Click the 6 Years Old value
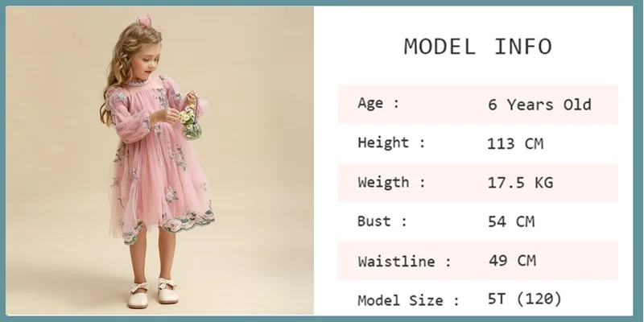This screenshot has height=322, width=644. (x=539, y=105)
